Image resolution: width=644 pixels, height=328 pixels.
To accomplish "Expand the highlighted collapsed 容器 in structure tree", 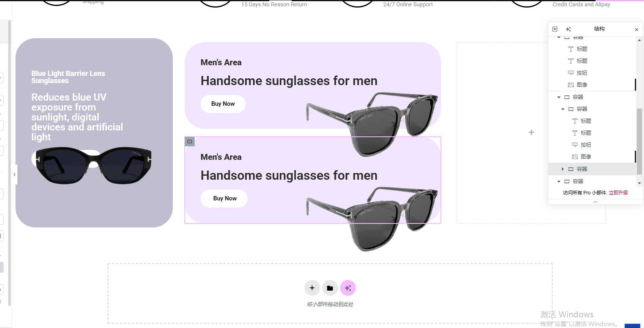I will 563,169.
